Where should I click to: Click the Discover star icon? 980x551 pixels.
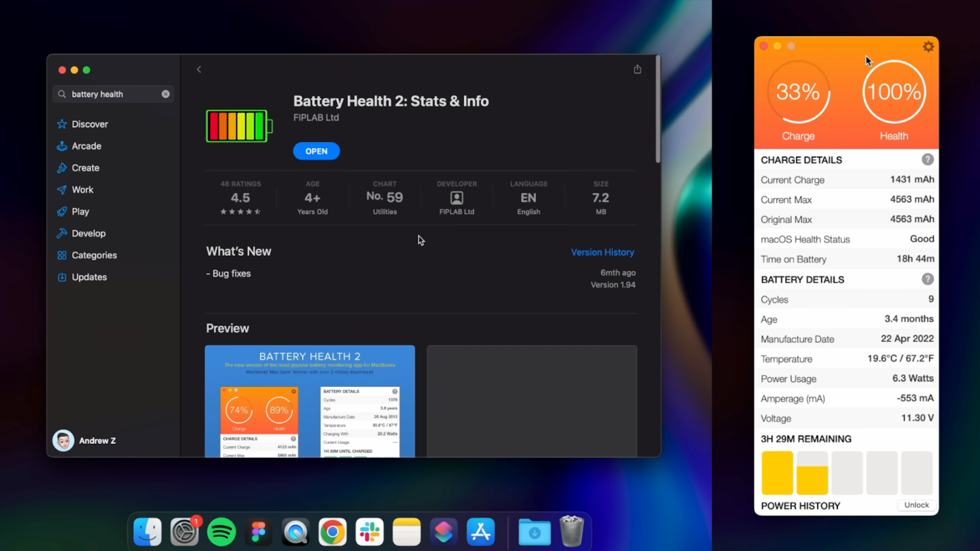[62, 124]
